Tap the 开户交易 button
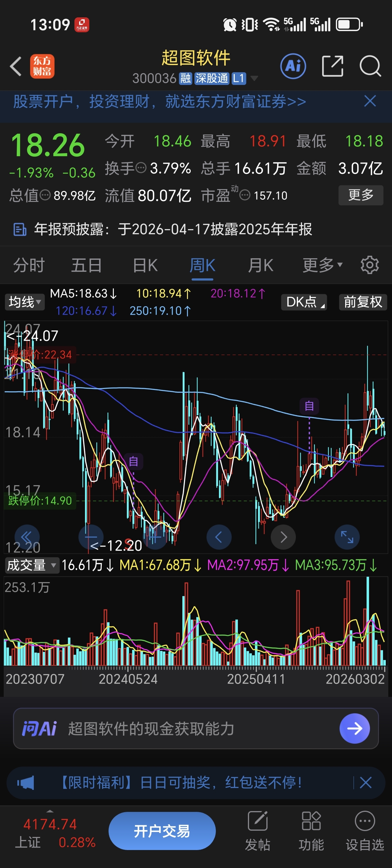Screen dimensions: 392x868 (x=162, y=831)
